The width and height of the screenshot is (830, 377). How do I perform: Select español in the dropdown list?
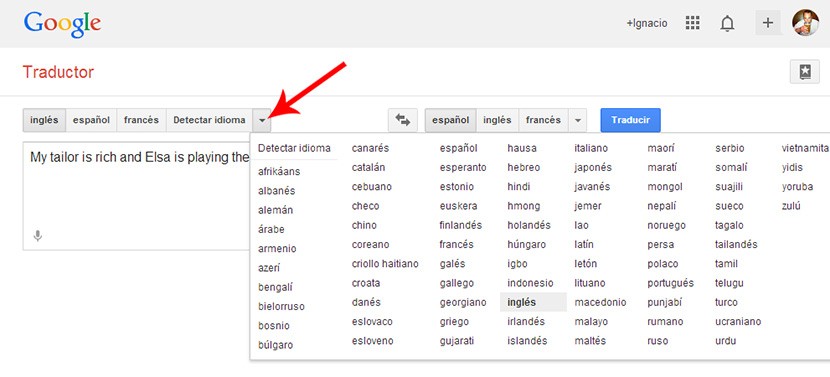pos(458,148)
